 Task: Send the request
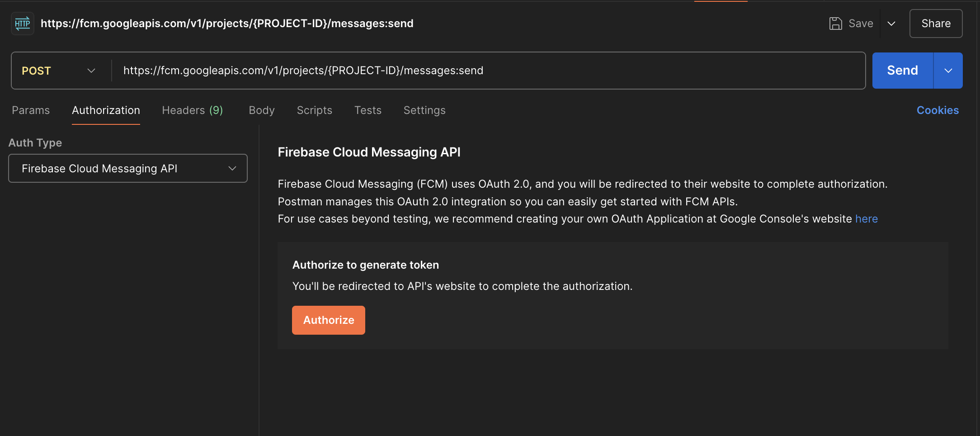[x=902, y=71]
